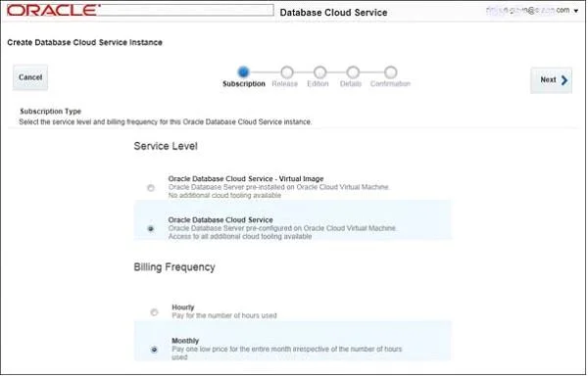Select the Release step circle
The image size is (588, 377).
[287, 71]
